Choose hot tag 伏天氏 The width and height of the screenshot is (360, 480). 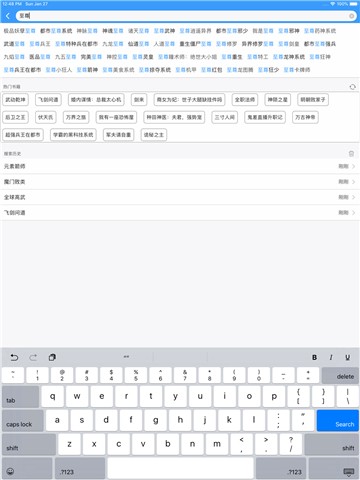click(45, 117)
